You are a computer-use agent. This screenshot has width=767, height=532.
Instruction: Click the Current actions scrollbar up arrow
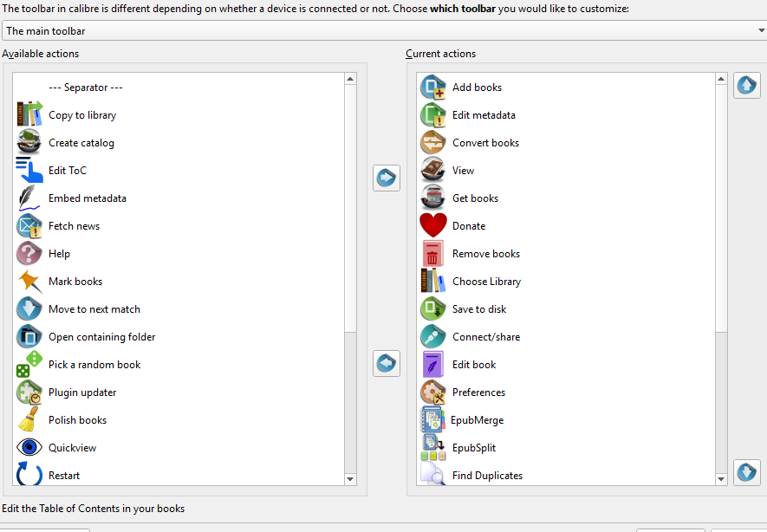point(721,79)
